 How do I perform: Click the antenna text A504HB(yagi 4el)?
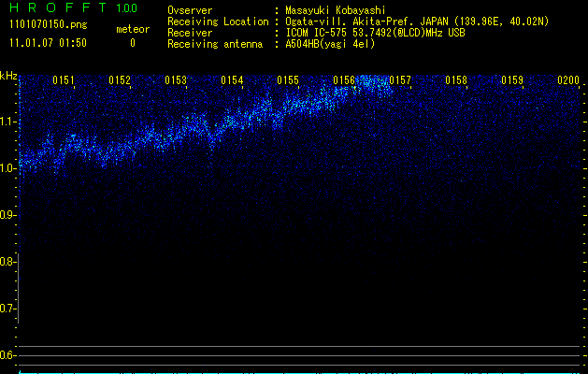click(330, 44)
